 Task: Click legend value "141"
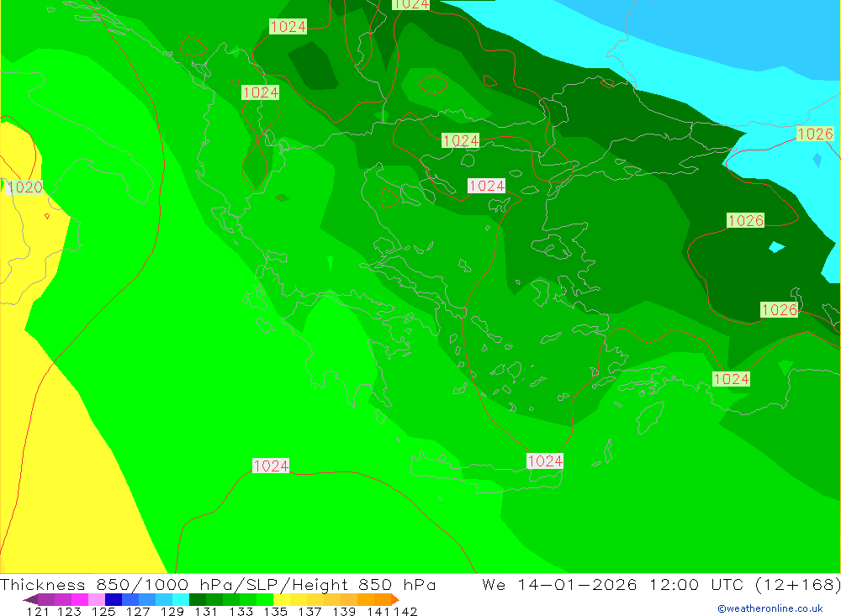(x=378, y=611)
